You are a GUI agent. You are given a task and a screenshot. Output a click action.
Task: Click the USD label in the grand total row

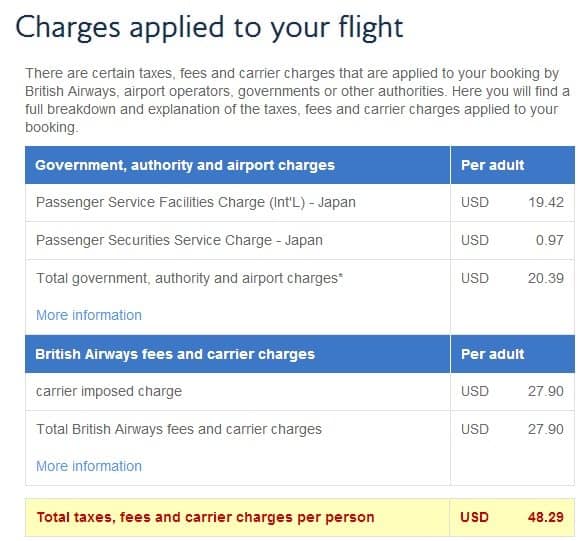click(x=474, y=517)
